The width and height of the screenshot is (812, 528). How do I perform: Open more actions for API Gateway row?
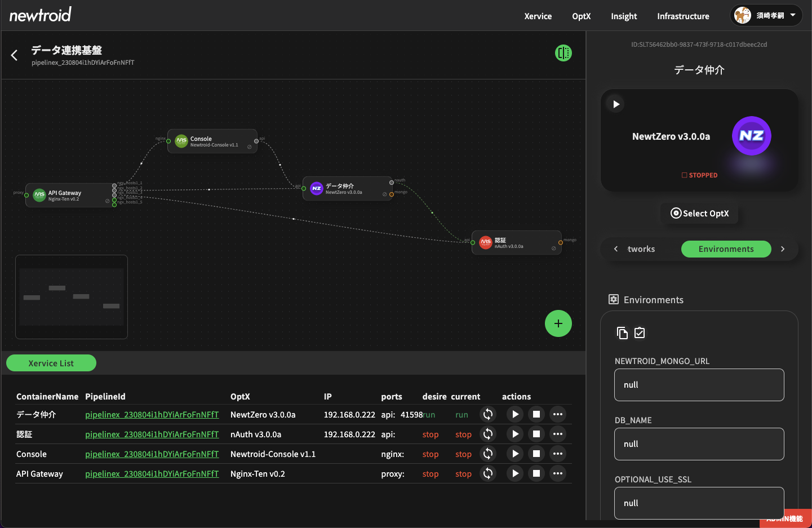[558, 473]
